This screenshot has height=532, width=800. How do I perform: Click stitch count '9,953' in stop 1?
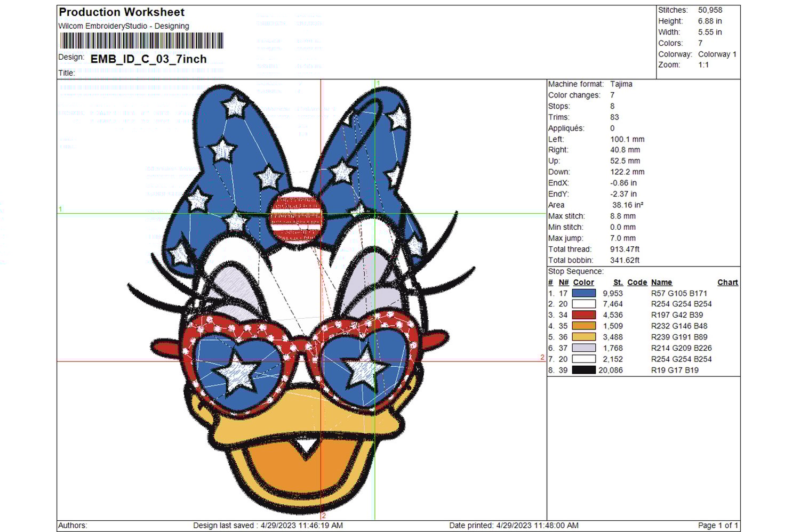(x=613, y=293)
